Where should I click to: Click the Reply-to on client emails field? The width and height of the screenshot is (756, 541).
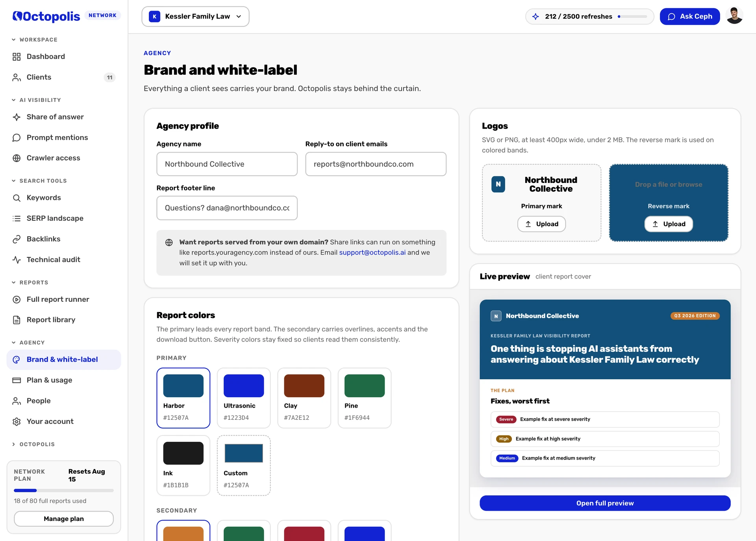(376, 164)
